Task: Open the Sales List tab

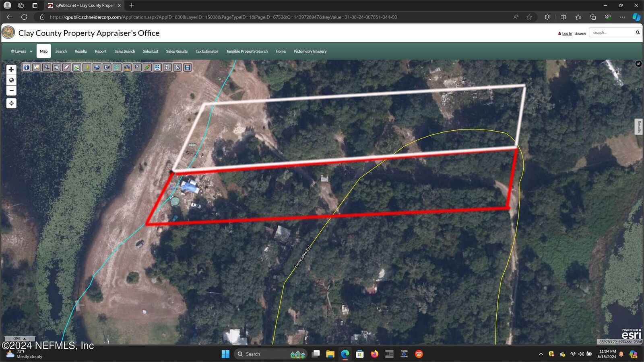Action: 151,51
